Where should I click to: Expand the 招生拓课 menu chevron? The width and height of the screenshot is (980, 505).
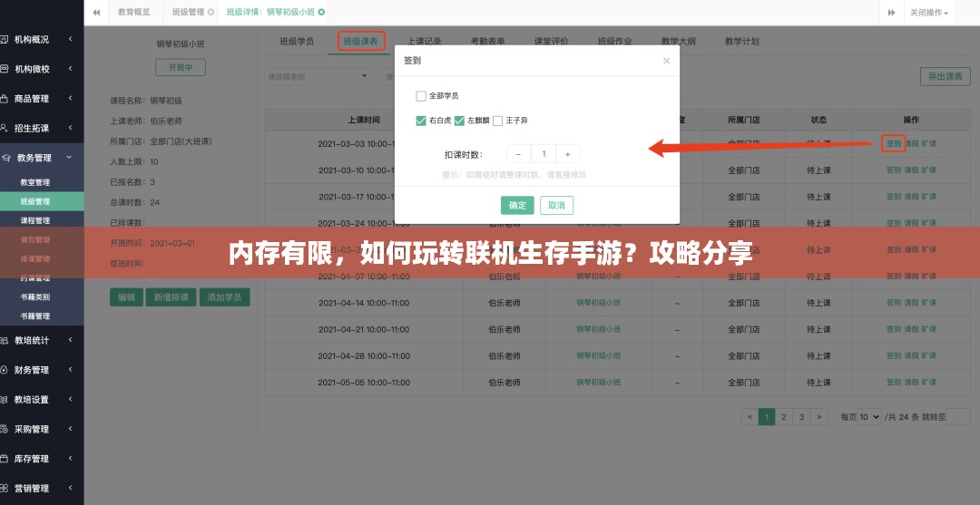pyautogui.click(x=70, y=128)
